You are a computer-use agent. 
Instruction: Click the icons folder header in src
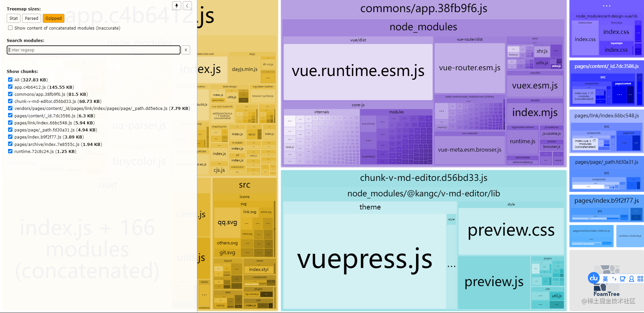point(244,197)
